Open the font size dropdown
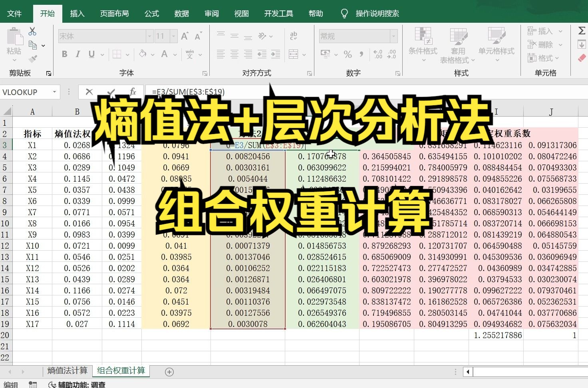Screen dimensions: 588x388 [173, 36]
